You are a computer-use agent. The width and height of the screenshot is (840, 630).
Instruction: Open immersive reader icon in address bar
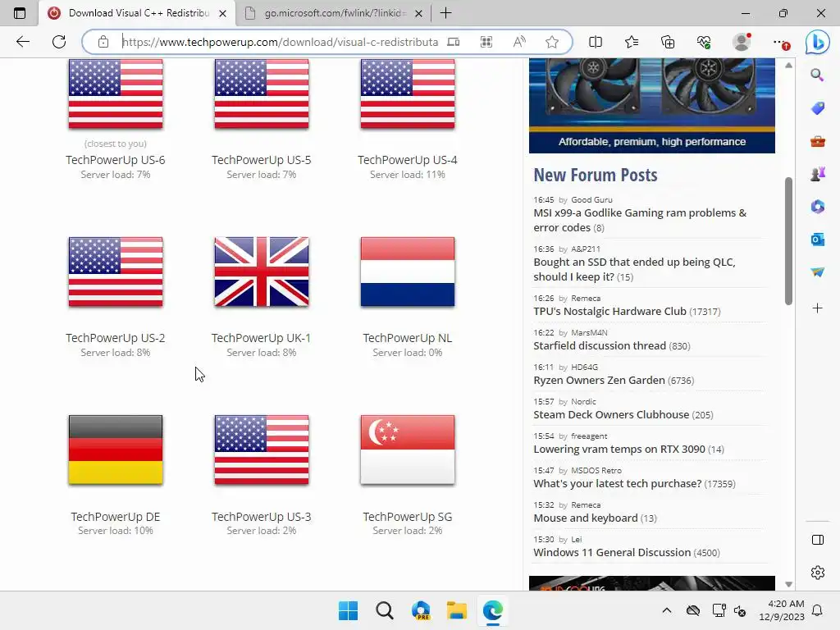coord(453,42)
